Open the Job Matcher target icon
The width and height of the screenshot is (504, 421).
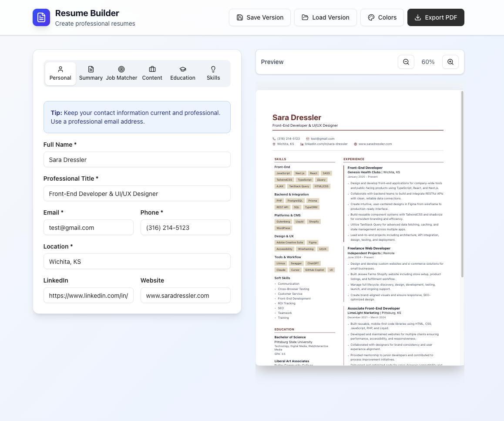click(121, 69)
